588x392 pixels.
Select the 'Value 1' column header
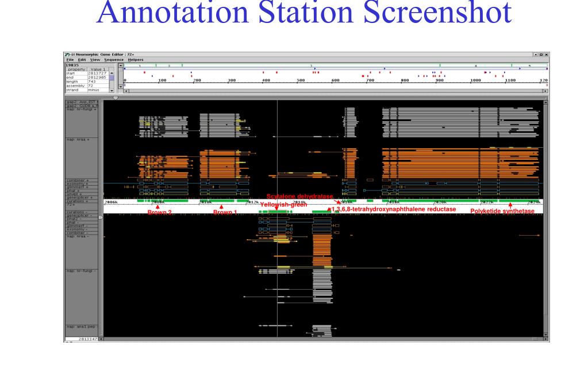point(98,70)
